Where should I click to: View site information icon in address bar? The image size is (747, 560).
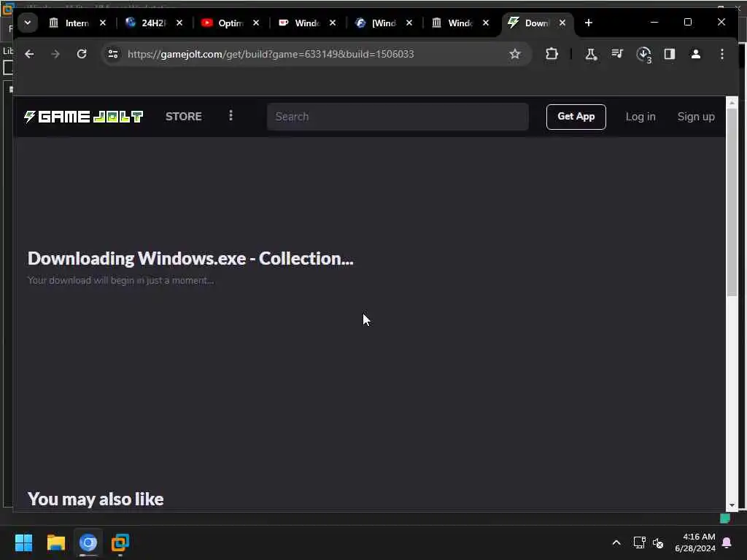[113, 54]
